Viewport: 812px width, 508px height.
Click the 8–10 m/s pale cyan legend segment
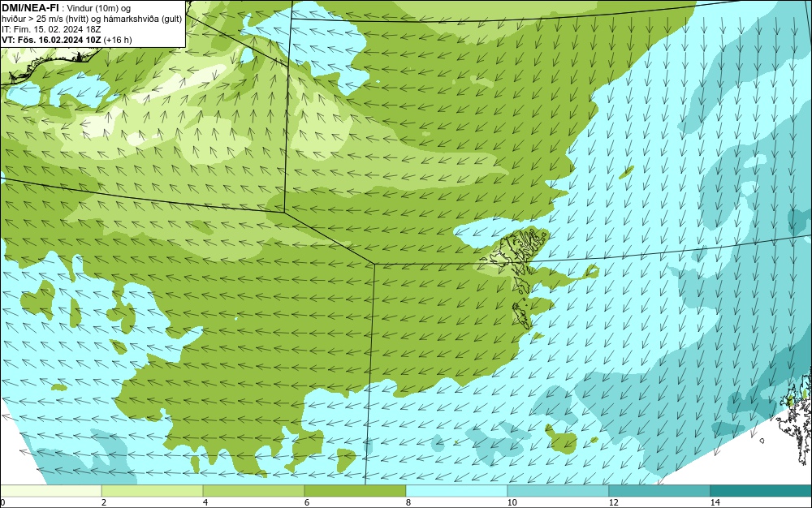[456, 491]
